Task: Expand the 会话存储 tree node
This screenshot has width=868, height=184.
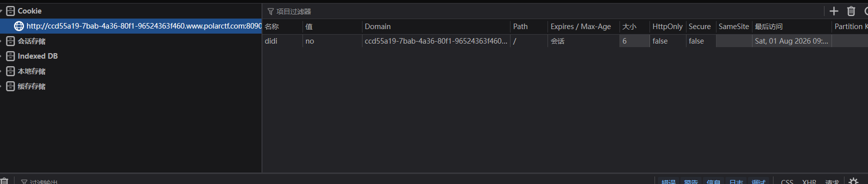Action: [1, 41]
